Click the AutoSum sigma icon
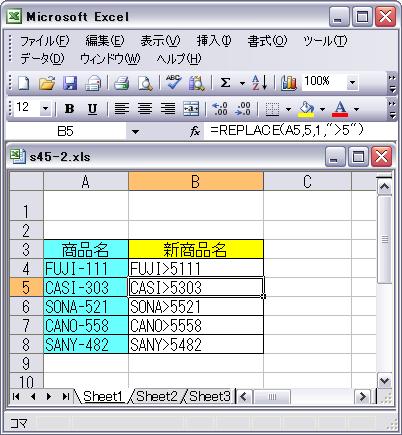The height and width of the screenshot is (435, 402). coord(226,83)
